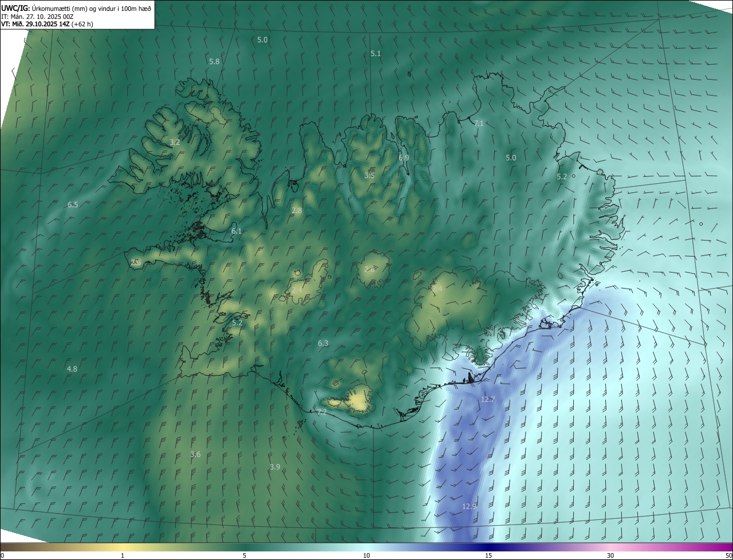This screenshot has height=560, width=733.
Task: Click the 6.3 value on the map
Action: coord(323,343)
